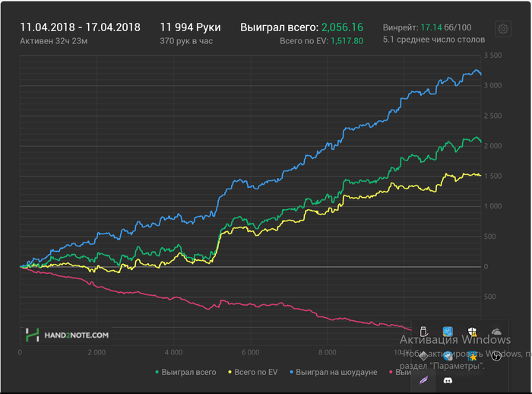This screenshot has height=394, width=532.
Task: Click the Hand2Note logo
Action: coord(67,335)
